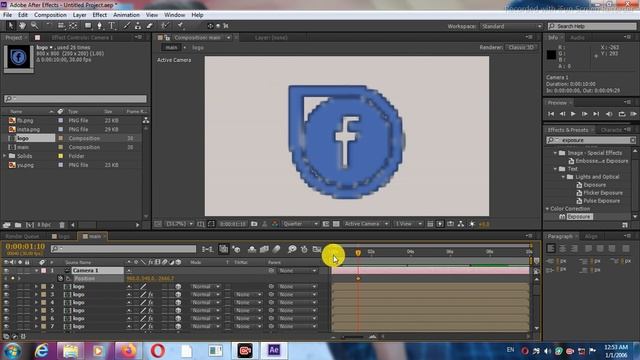Open the Active Camera view dropdown
Image resolution: width=640 pixels, height=360 pixels.
click(366, 224)
